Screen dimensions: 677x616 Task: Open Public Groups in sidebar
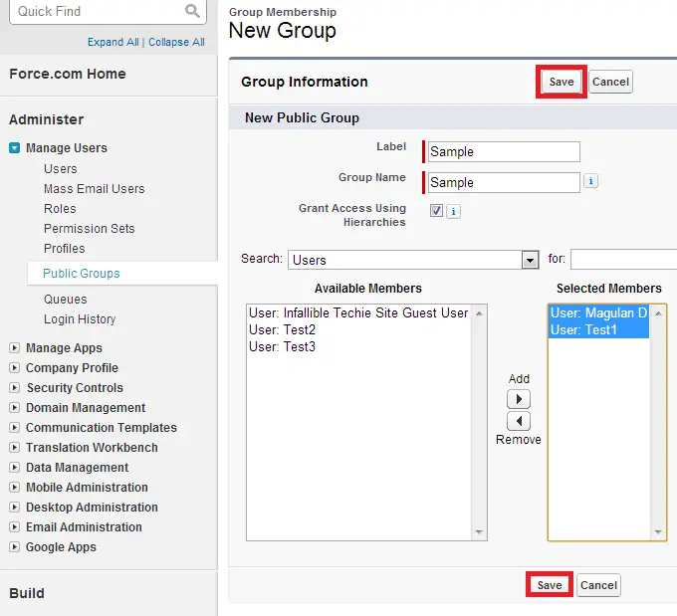82,274
